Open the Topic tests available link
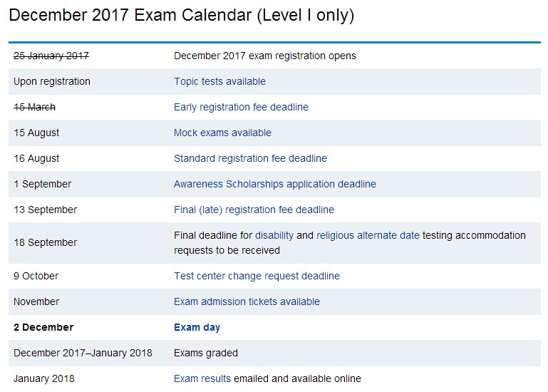548x392 pixels. pyautogui.click(x=219, y=81)
